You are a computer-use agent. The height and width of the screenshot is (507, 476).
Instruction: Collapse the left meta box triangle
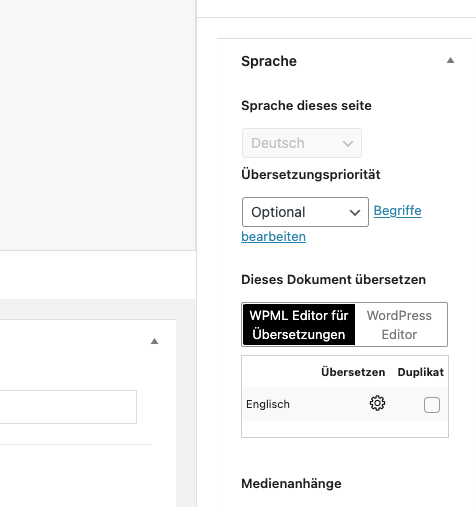tap(154, 341)
